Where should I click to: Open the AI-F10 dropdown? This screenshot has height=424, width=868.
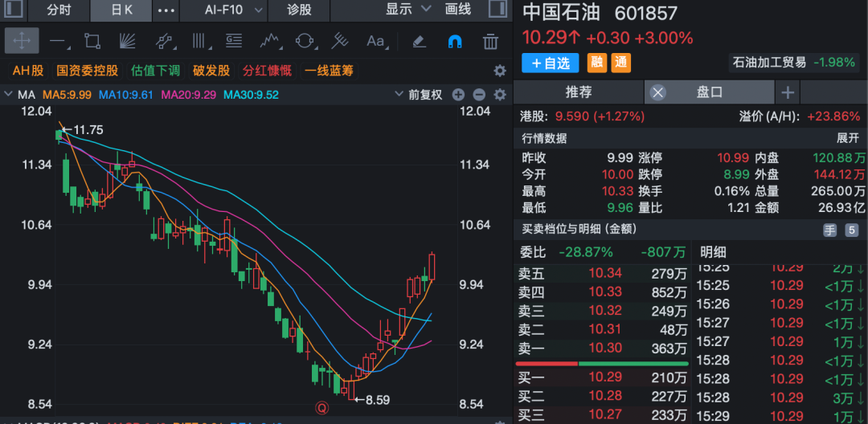pyautogui.click(x=231, y=10)
